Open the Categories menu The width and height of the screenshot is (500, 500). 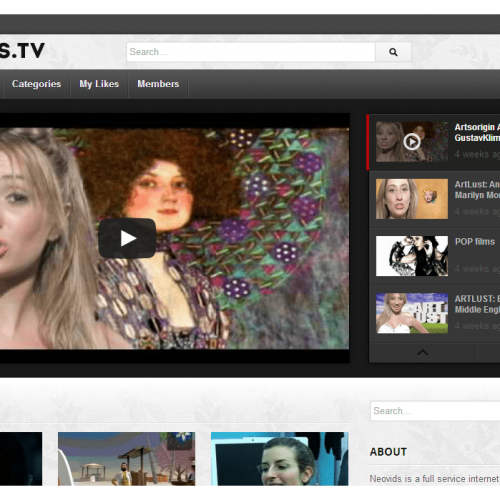tap(36, 84)
